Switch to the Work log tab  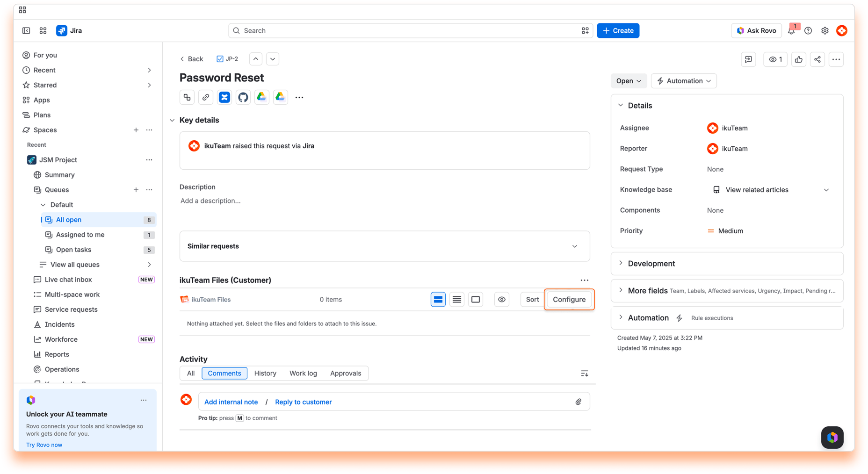point(303,373)
